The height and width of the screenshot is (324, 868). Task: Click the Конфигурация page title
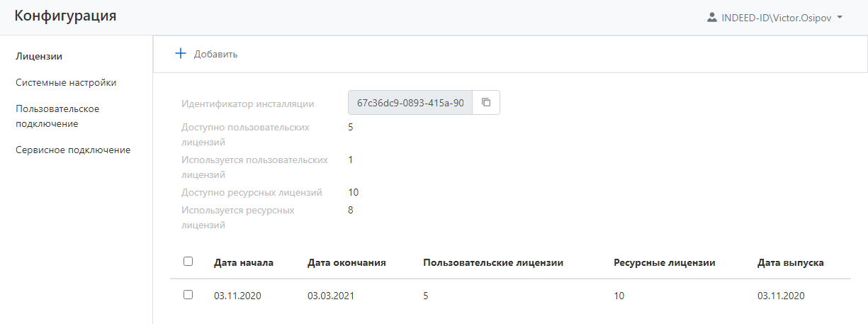(65, 16)
